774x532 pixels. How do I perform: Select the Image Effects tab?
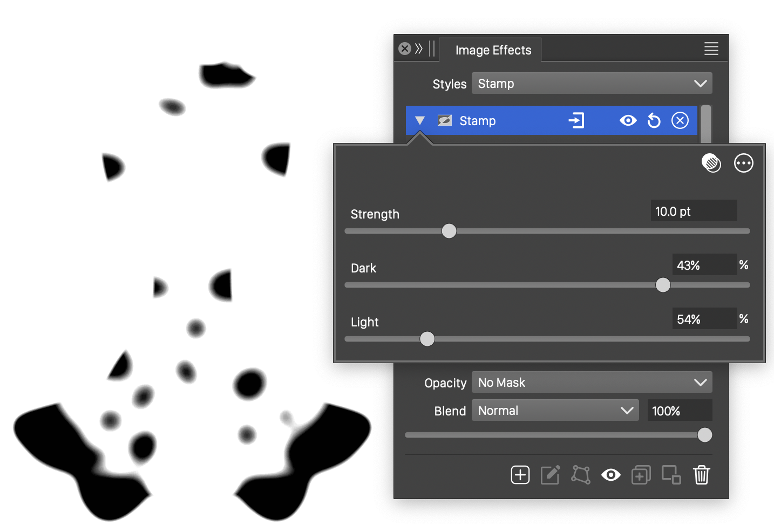click(x=493, y=50)
